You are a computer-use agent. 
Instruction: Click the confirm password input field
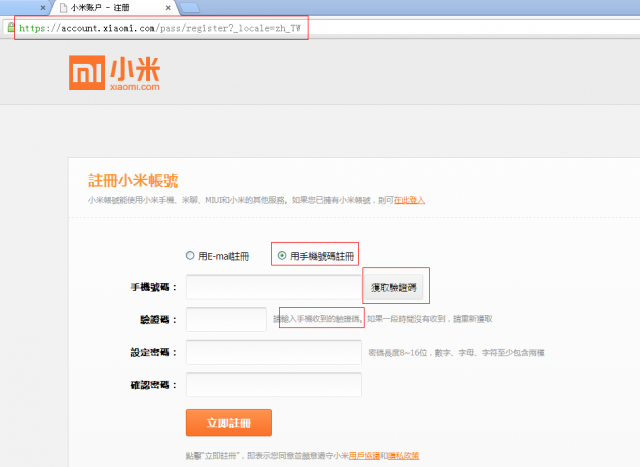(x=274, y=385)
